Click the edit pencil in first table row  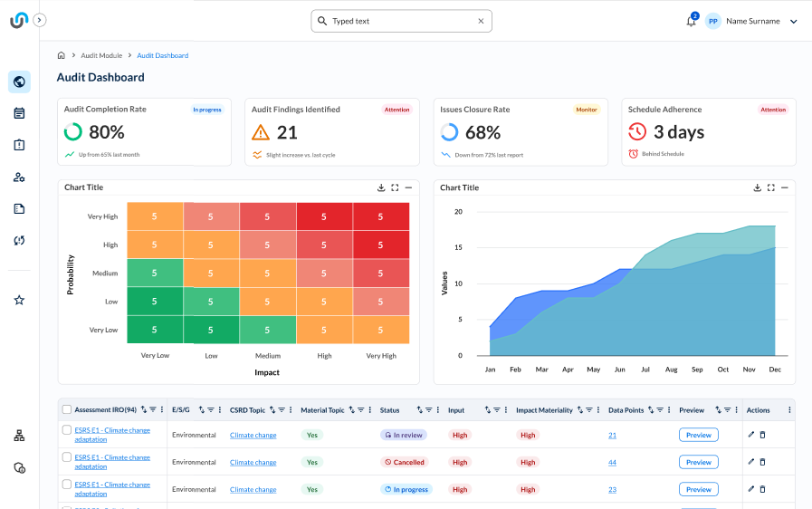[750, 436]
